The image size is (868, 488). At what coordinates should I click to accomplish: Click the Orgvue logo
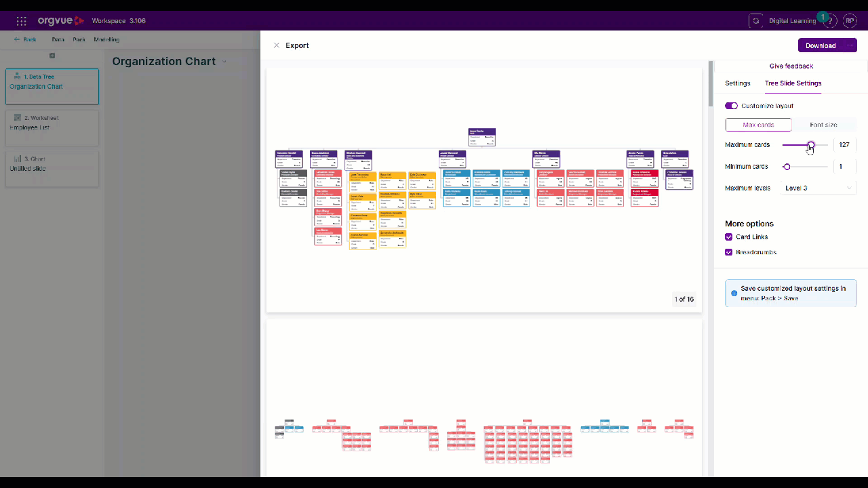(61, 21)
